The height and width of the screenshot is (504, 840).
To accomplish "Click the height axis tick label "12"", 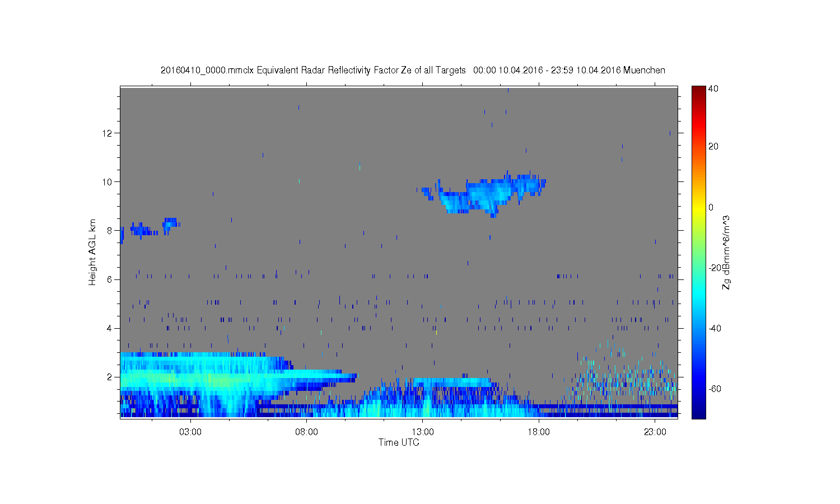I will [108, 133].
